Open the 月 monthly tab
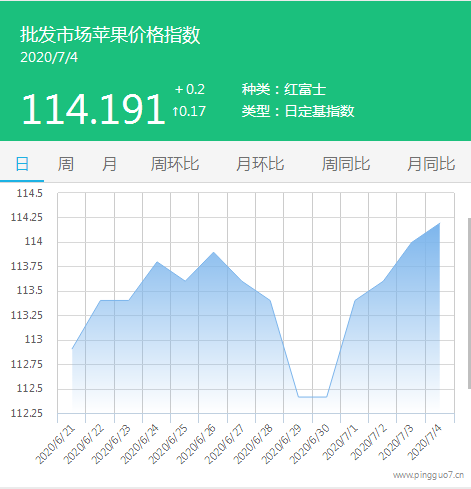Viewport: 471px width, 489px height. pyautogui.click(x=109, y=164)
